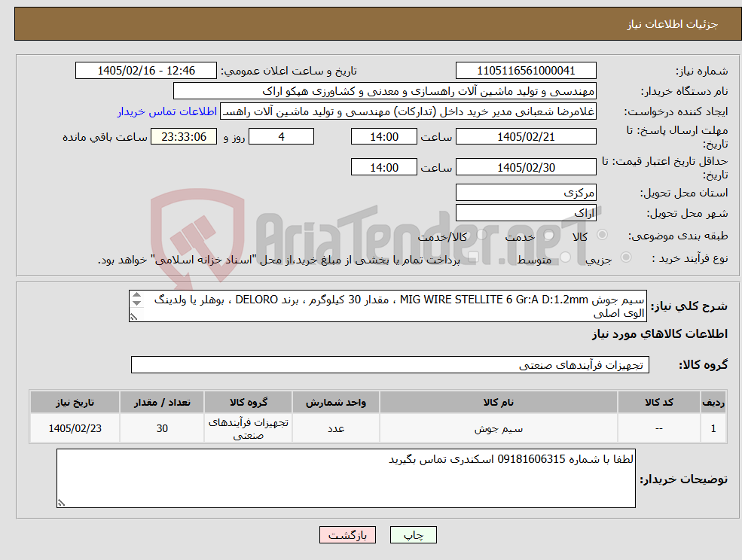The width and height of the screenshot is (742, 560).
Task: Click row number 1 cell
Action: pyautogui.click(x=713, y=428)
